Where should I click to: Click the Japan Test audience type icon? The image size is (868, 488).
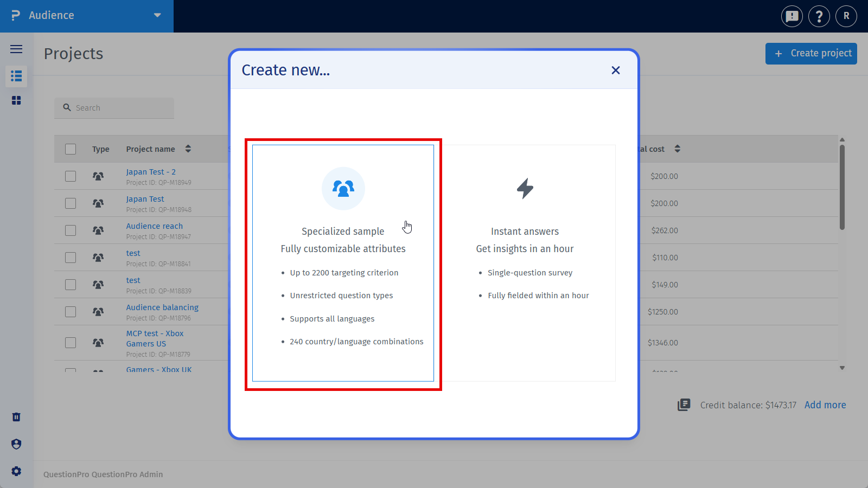[98, 203]
